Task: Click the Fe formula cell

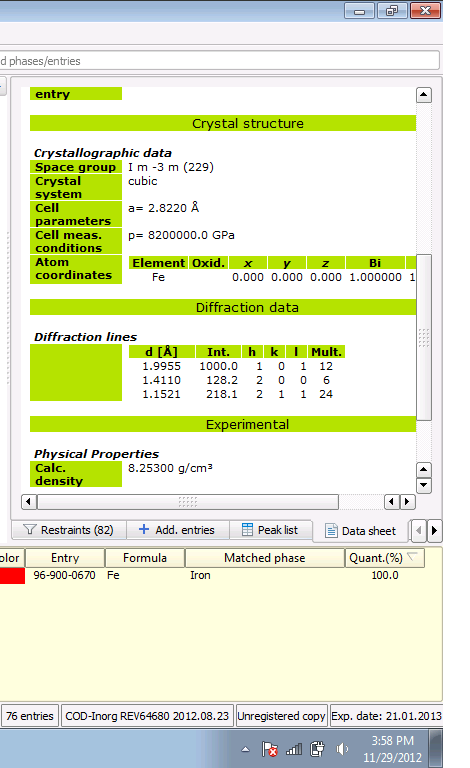Action: pos(113,575)
